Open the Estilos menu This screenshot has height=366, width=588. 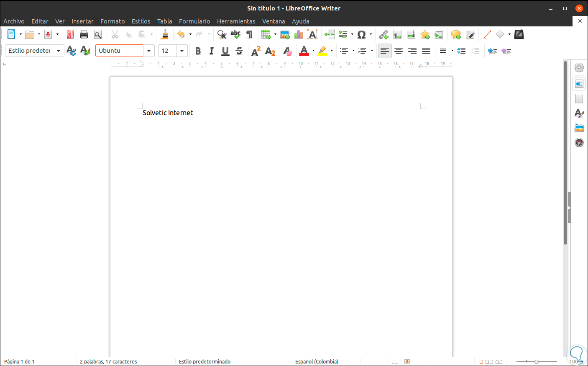pyautogui.click(x=141, y=21)
